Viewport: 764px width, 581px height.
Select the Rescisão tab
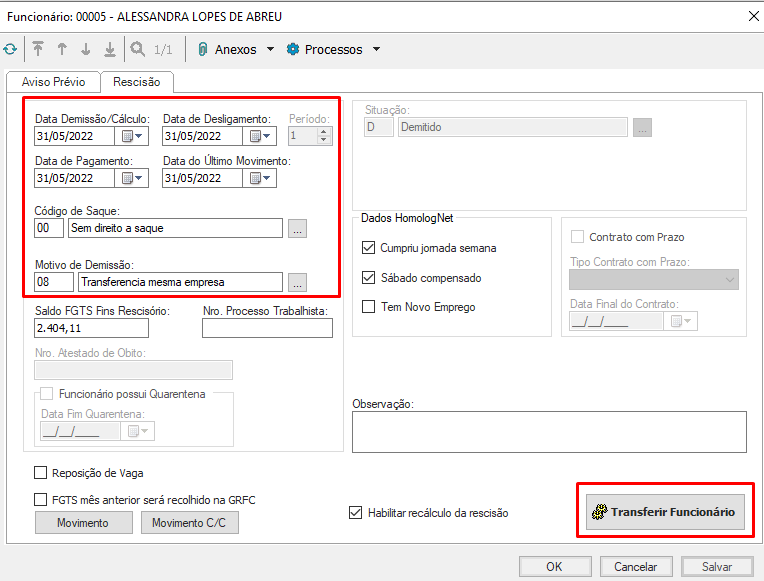(x=136, y=82)
